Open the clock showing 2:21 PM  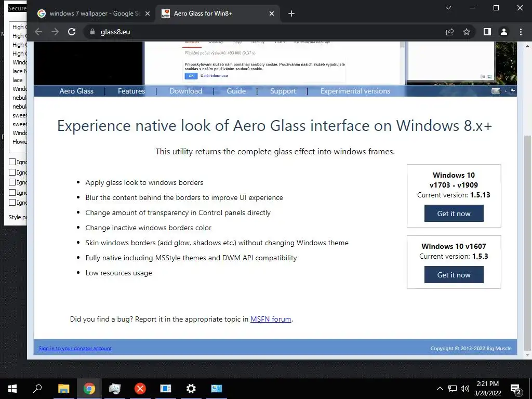pyautogui.click(x=487, y=389)
